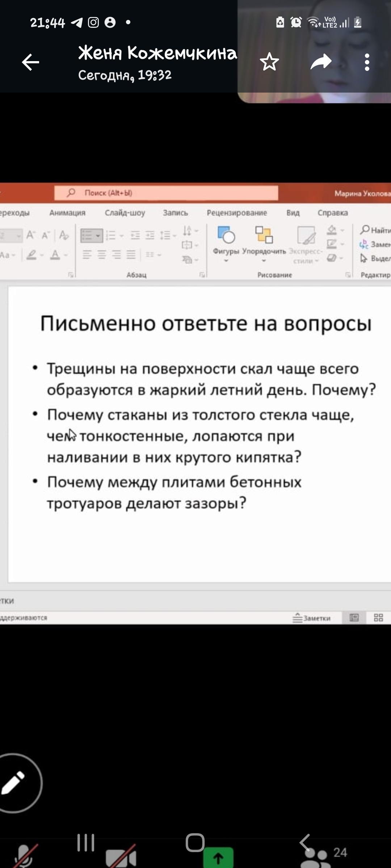Align text left
Image resolution: width=391 pixels, height=868 pixels.
tap(87, 255)
